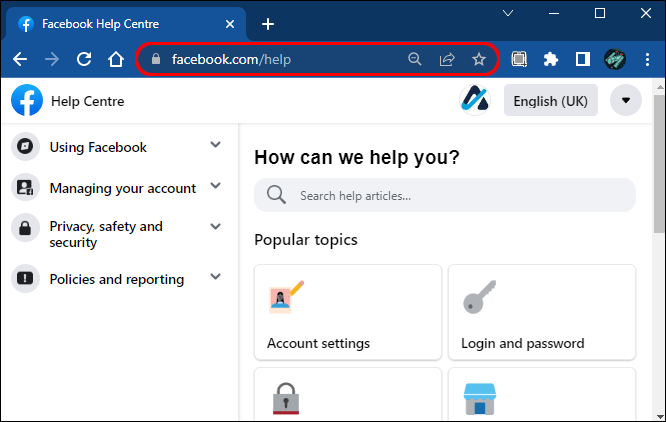Share this page using the share icon
The image size is (666, 422).
447,59
